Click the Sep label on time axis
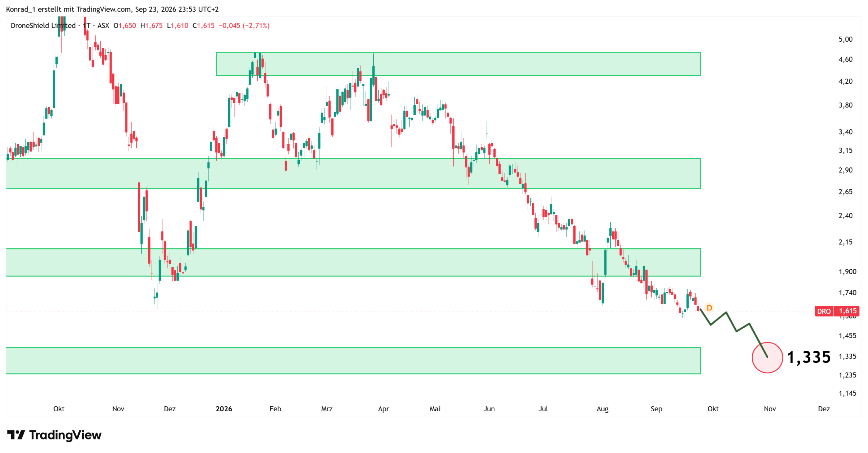 (656, 409)
